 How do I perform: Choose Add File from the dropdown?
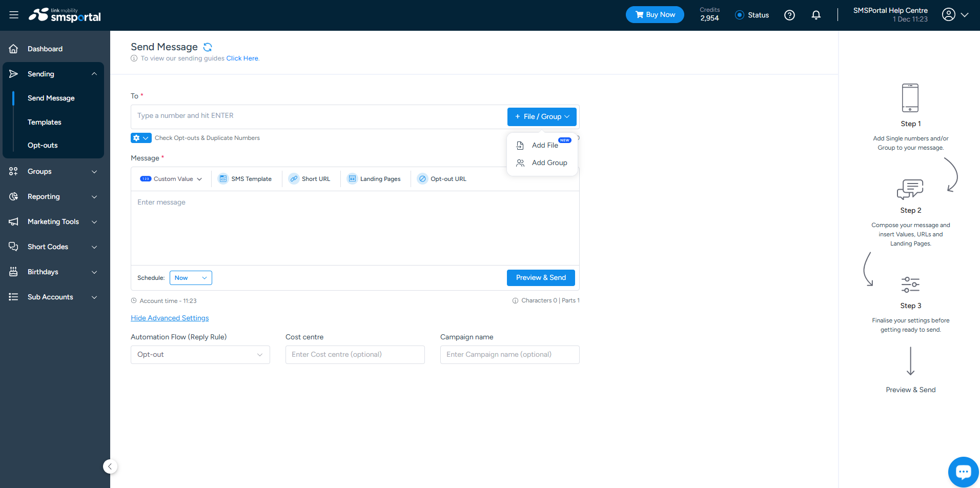[x=542, y=145]
